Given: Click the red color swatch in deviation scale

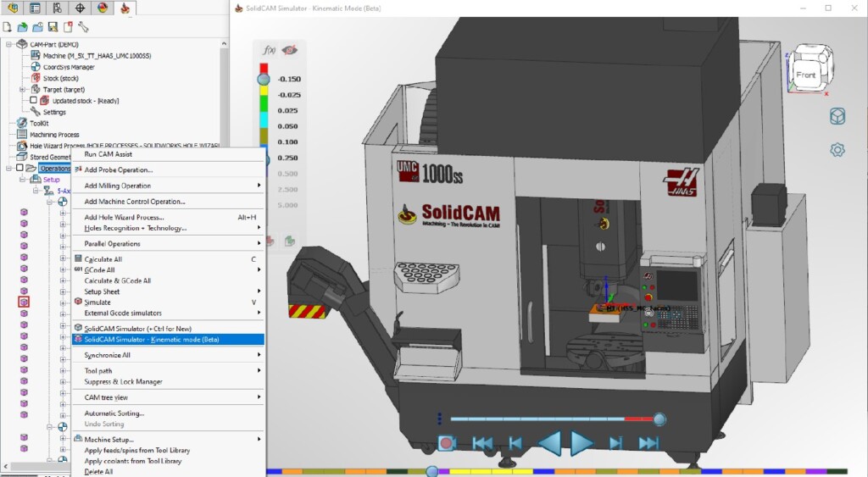Looking at the screenshot, I should tap(264, 68).
